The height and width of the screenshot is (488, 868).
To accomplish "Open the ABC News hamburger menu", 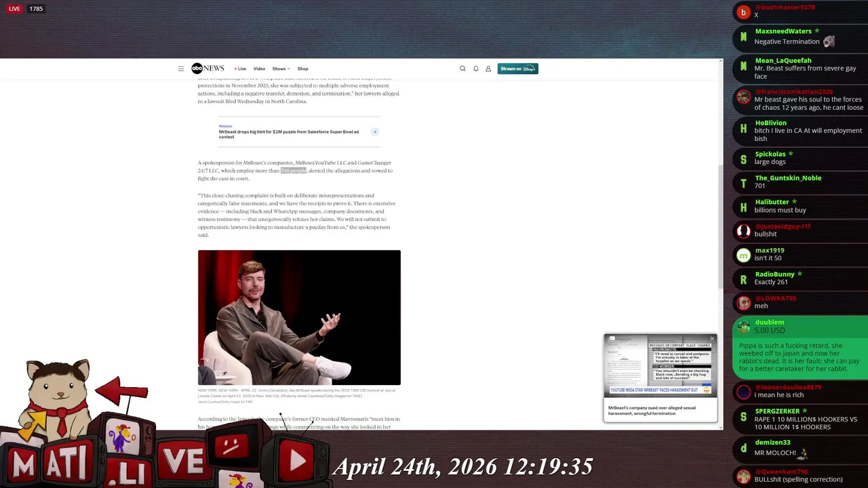I will point(181,68).
